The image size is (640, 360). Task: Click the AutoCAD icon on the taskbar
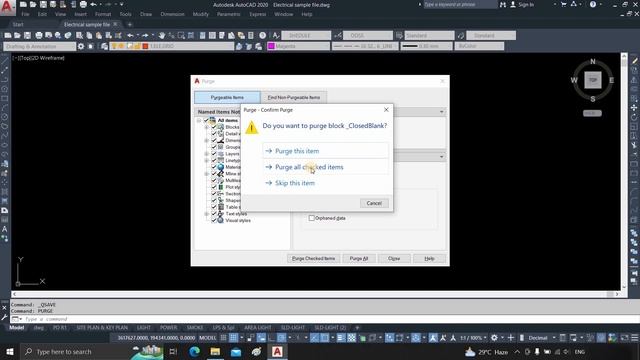277,351
